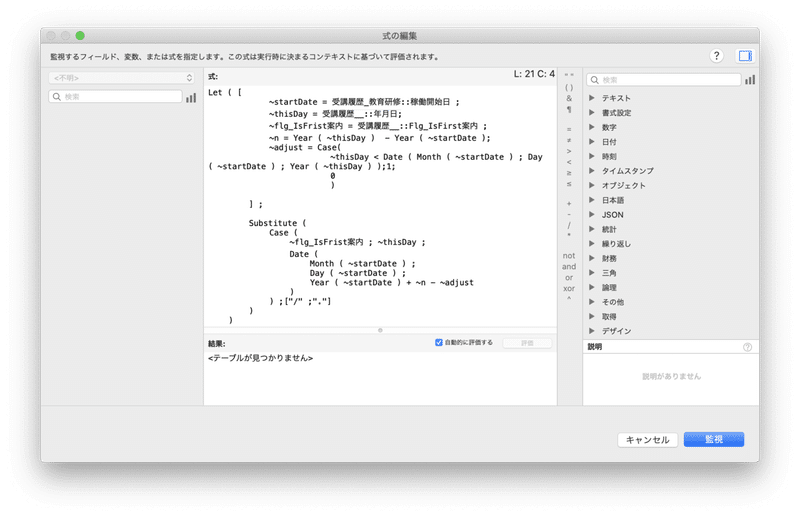This screenshot has width=800, height=516.
Task: Click the divider handle above 結果
Action: 380,330
